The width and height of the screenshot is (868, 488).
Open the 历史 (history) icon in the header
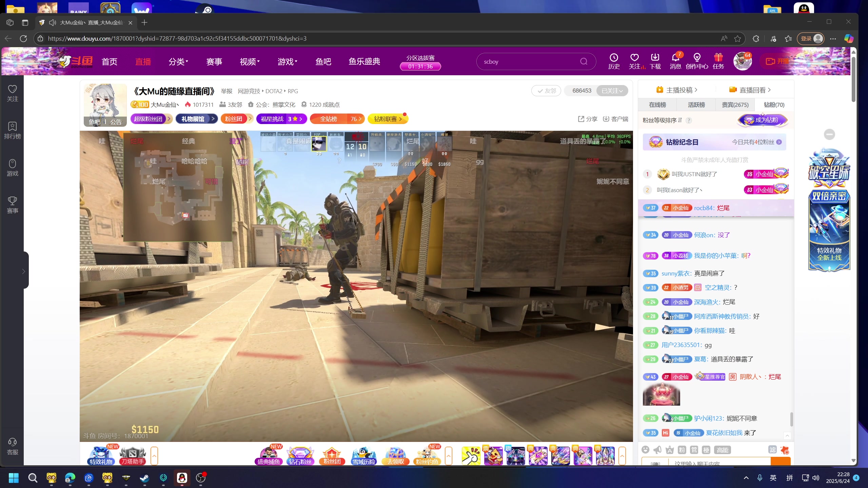[x=614, y=61]
